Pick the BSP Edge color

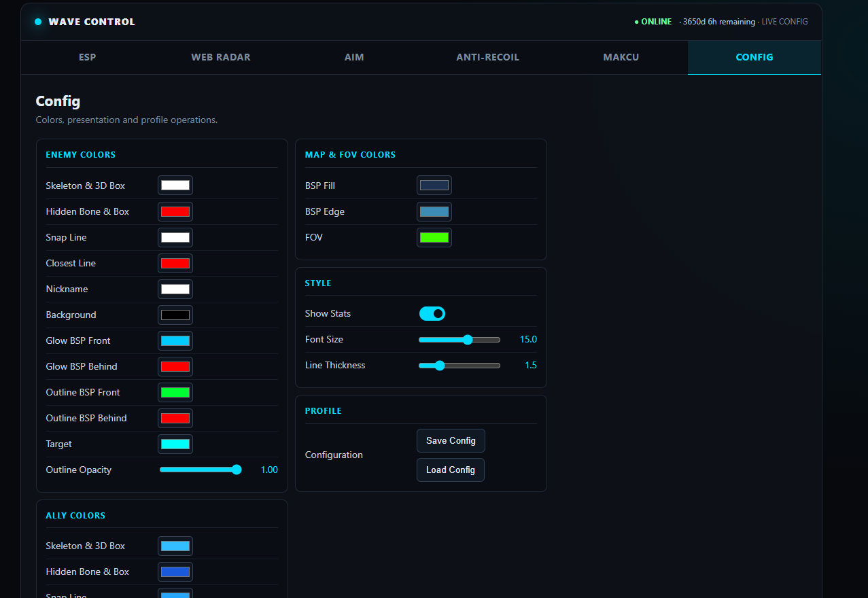pos(434,211)
